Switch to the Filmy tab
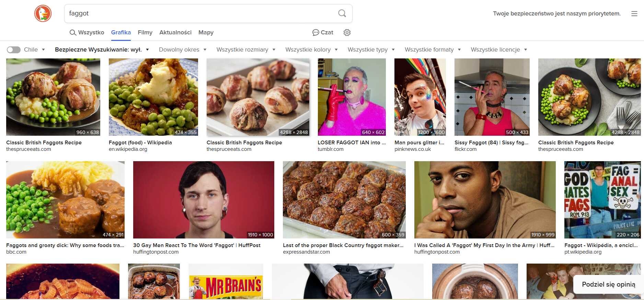This screenshot has height=300, width=644. coord(145,32)
